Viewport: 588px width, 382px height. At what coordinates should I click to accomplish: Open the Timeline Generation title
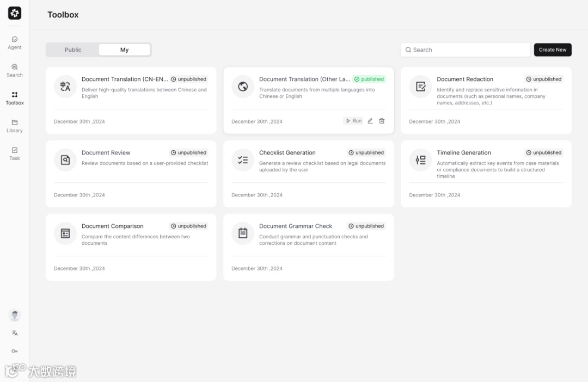coord(464,152)
